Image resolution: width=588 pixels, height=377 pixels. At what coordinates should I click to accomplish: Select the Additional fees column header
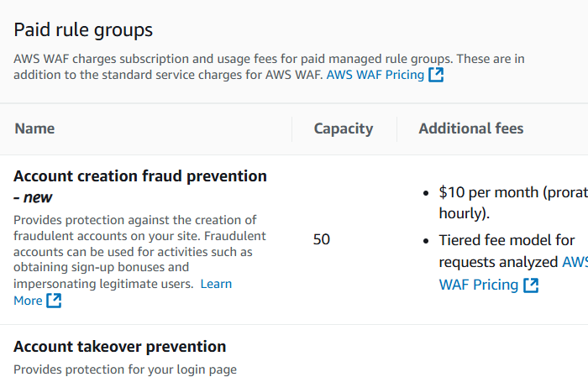[470, 128]
